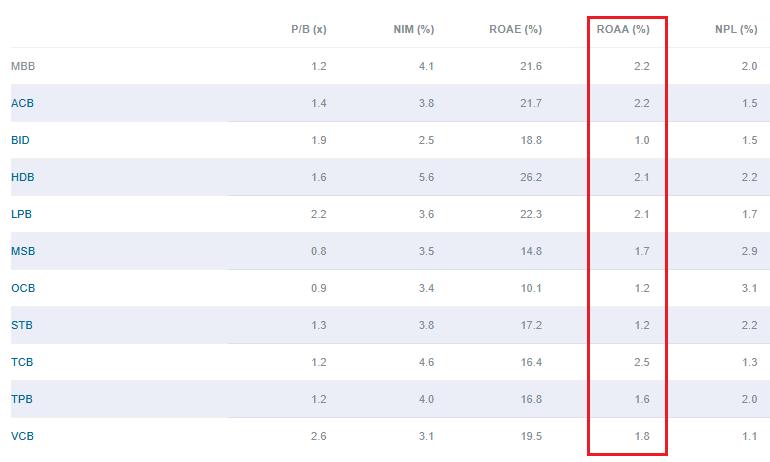The image size is (770, 462).
Task: Open the STB ticker link
Action: pyautogui.click(x=22, y=325)
